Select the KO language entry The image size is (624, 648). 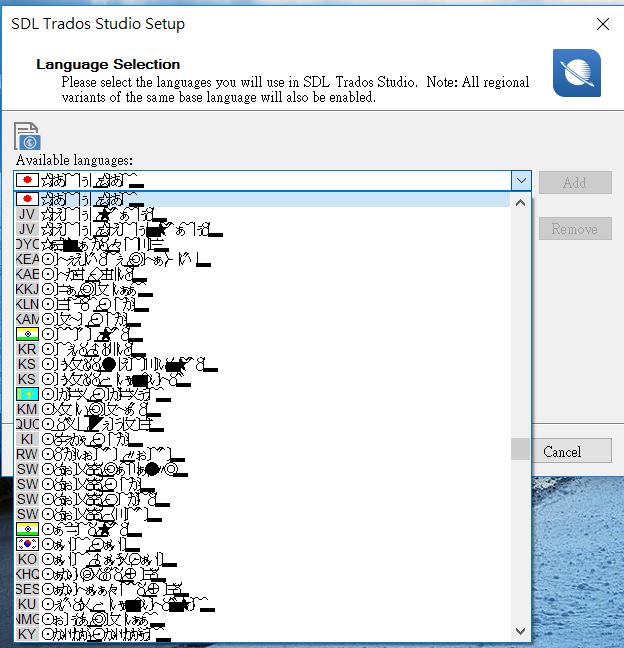[262, 559]
